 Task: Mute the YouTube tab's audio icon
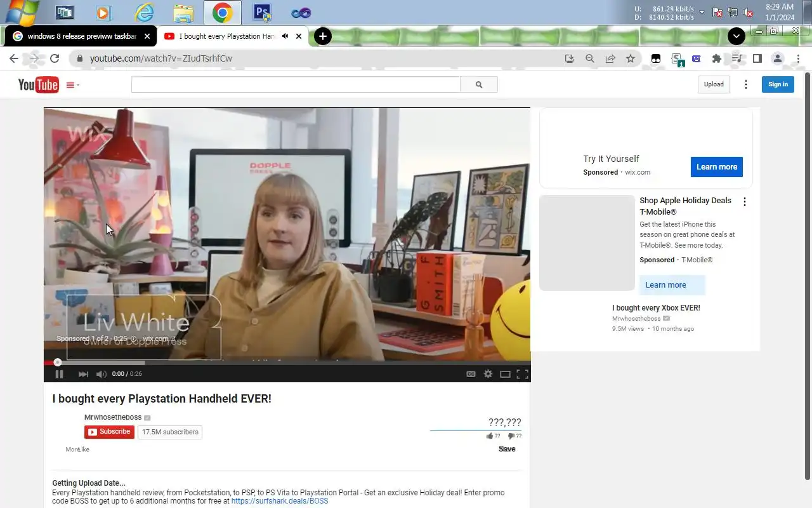[x=285, y=36]
